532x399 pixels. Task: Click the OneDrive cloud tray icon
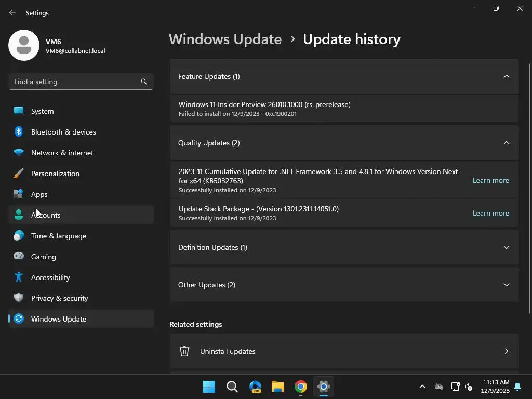[439, 387]
